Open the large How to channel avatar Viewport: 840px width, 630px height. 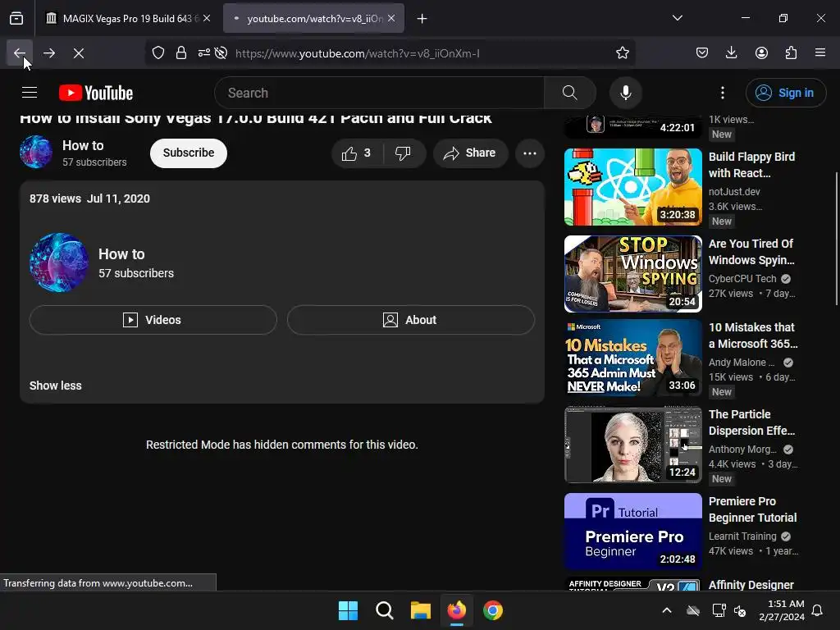pos(59,262)
